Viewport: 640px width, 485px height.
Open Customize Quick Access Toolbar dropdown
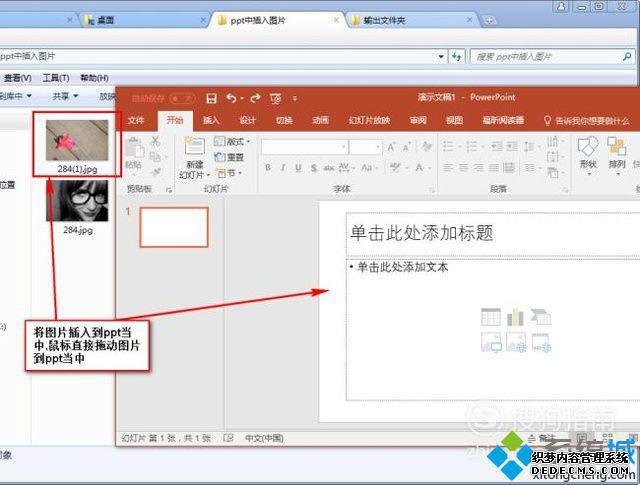pyautogui.click(x=295, y=98)
